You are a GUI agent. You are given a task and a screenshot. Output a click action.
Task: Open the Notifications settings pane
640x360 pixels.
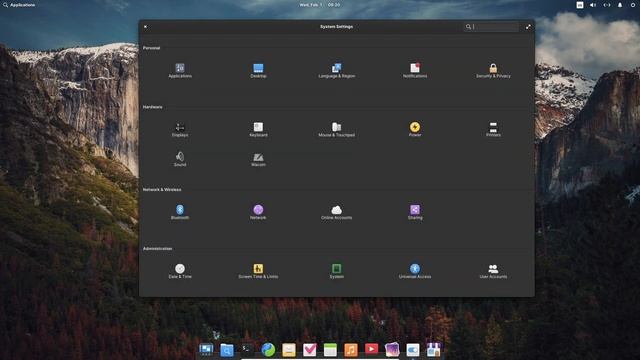pos(415,70)
